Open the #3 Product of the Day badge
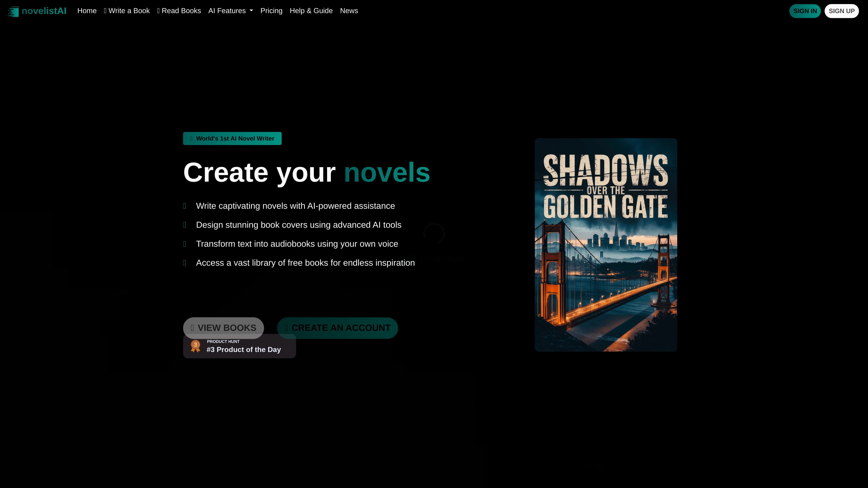Screen dimensions: 868x488 click(x=239, y=346)
